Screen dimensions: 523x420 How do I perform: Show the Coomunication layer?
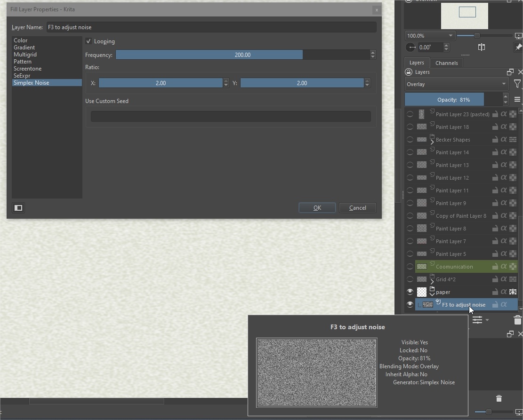(410, 267)
